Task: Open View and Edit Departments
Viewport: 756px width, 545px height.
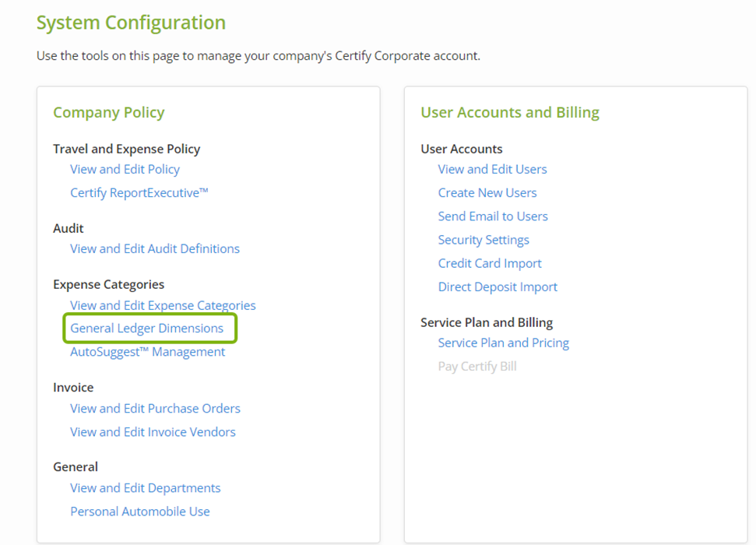Action: point(145,488)
